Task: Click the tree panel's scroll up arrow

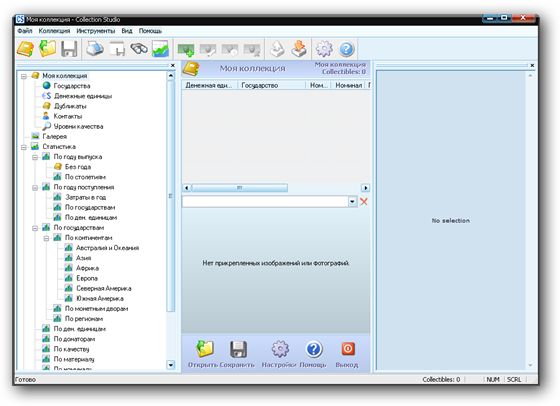Action: pos(171,76)
